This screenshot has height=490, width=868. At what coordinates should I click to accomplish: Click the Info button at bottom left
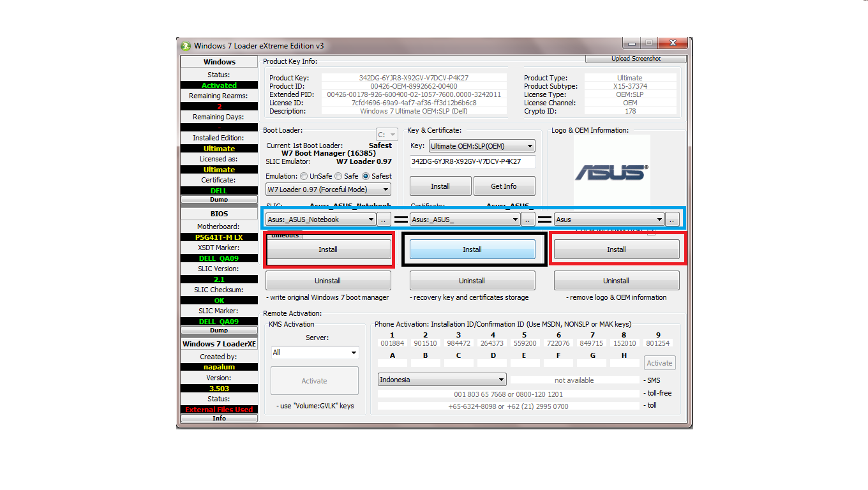219,419
